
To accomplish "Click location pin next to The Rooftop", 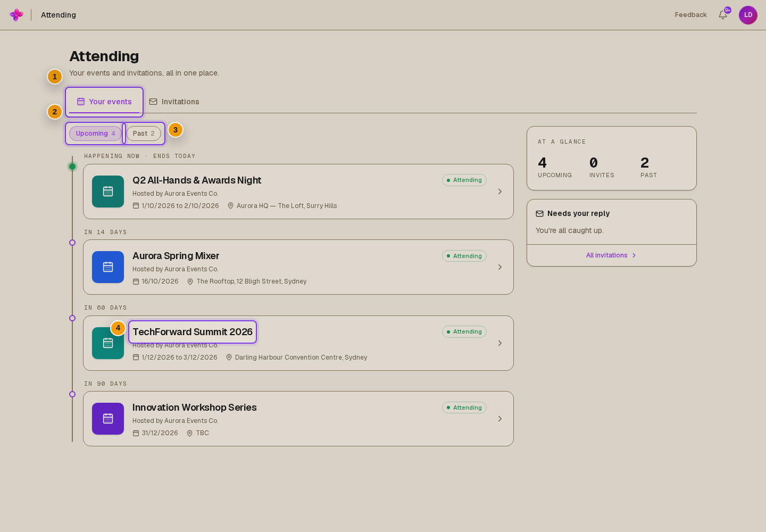I will click(190, 281).
